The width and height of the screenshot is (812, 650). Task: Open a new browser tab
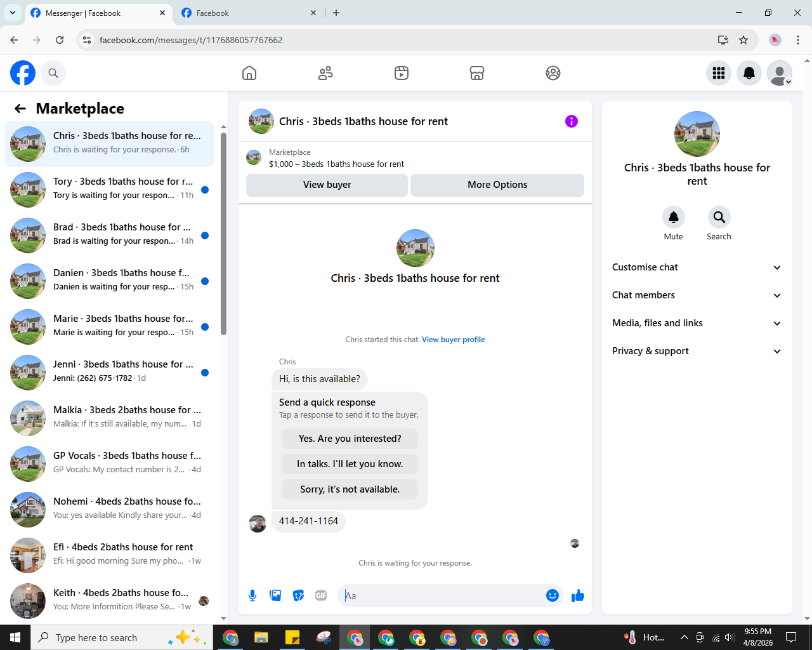(x=336, y=13)
